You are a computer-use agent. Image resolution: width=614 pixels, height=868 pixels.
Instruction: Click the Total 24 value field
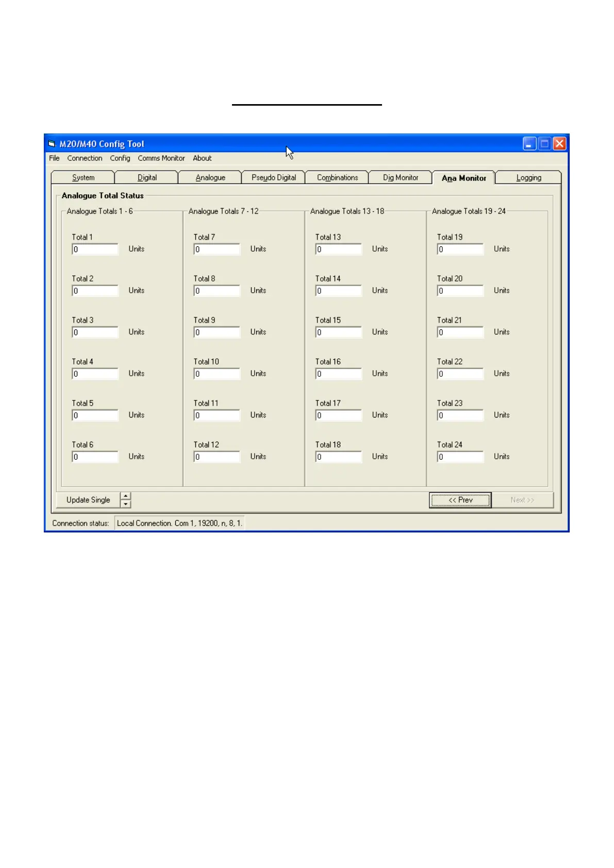click(x=460, y=457)
